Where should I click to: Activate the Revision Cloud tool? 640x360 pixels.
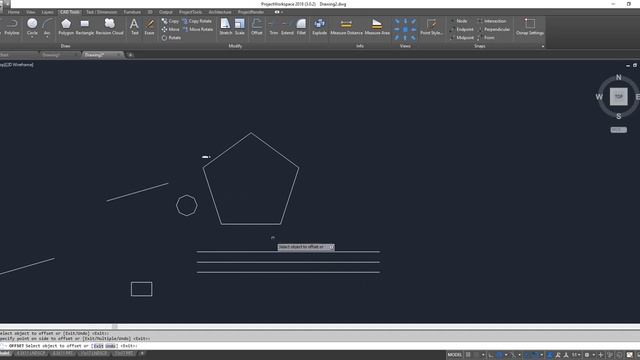(109, 27)
